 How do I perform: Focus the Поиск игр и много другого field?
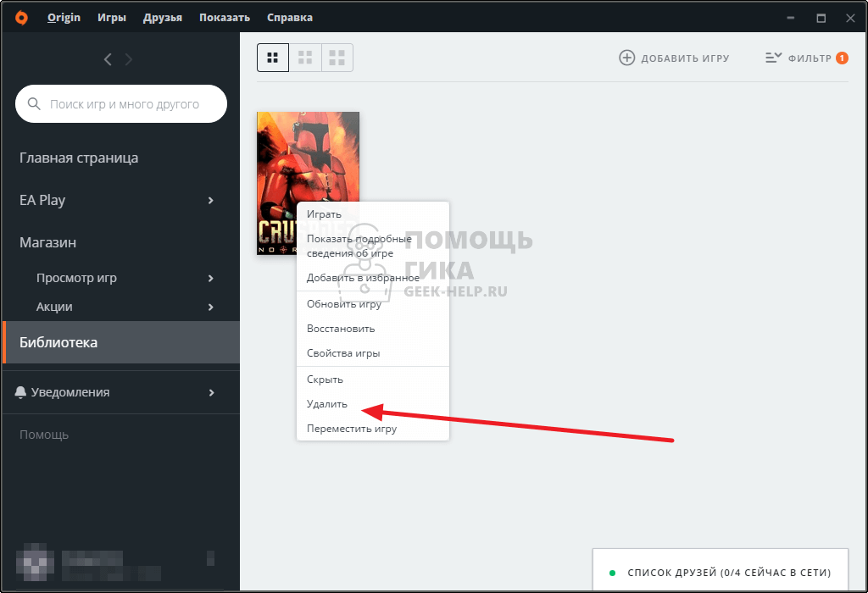(121, 103)
